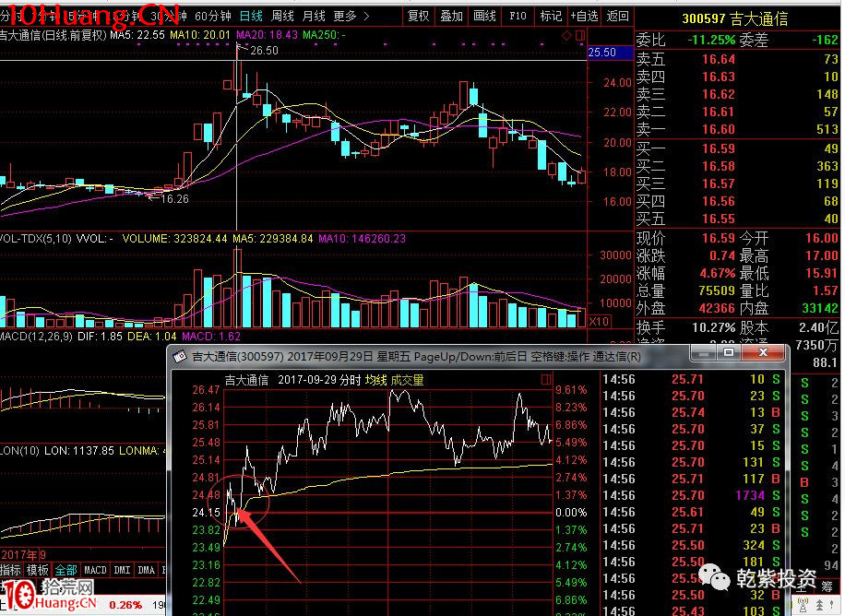
Task: Click the 成交量 label in intraday chart
Action: pyautogui.click(x=408, y=380)
